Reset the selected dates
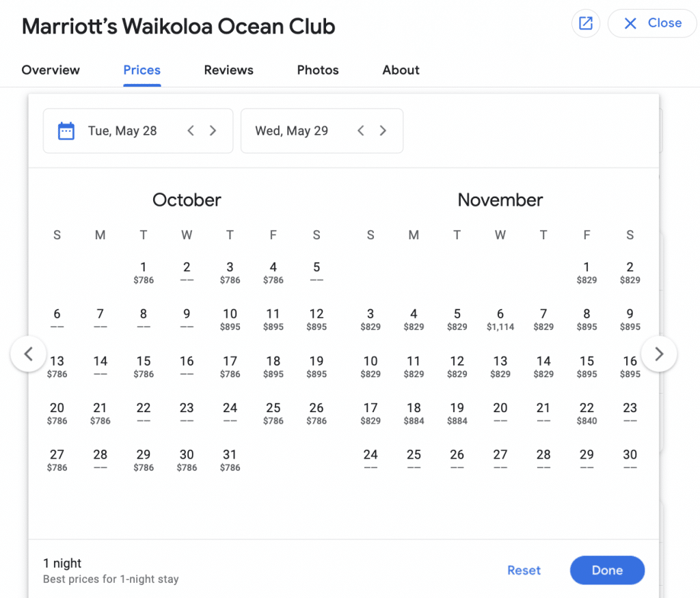Viewport: 700px width, 598px height. (x=524, y=571)
